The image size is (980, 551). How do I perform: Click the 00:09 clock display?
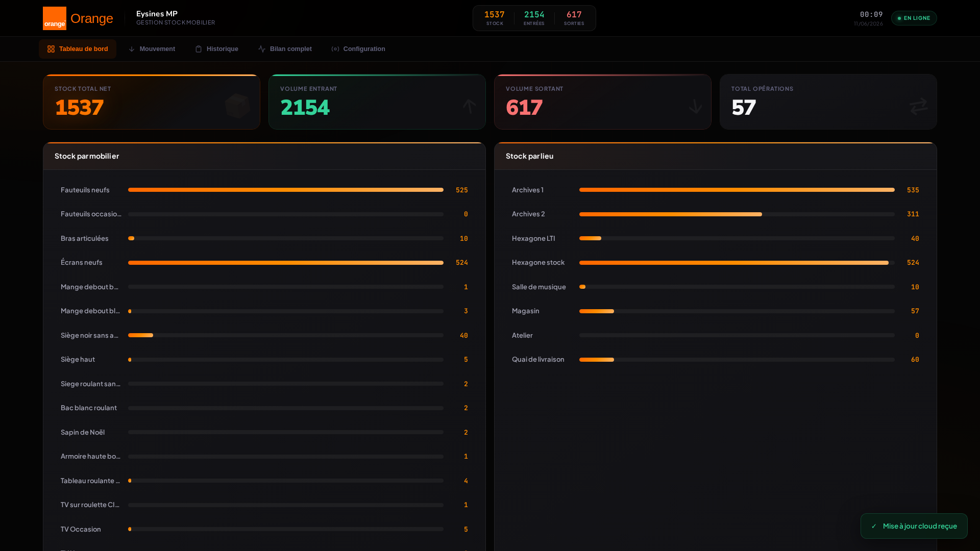coord(871,14)
